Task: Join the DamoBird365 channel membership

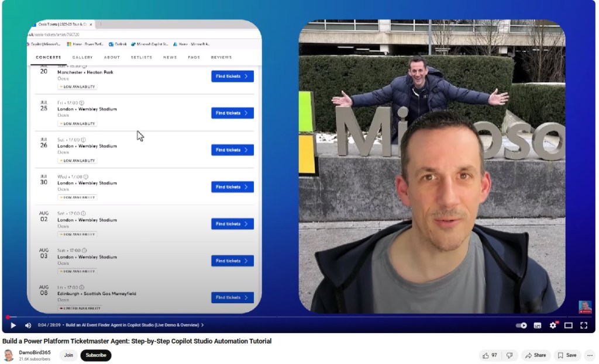Action: (68, 355)
